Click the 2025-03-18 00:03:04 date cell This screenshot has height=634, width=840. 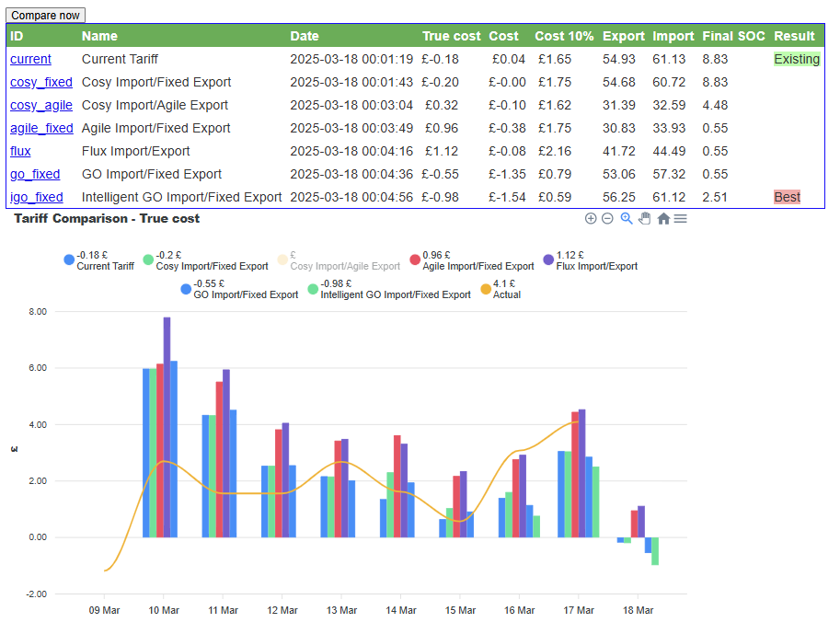tap(351, 105)
